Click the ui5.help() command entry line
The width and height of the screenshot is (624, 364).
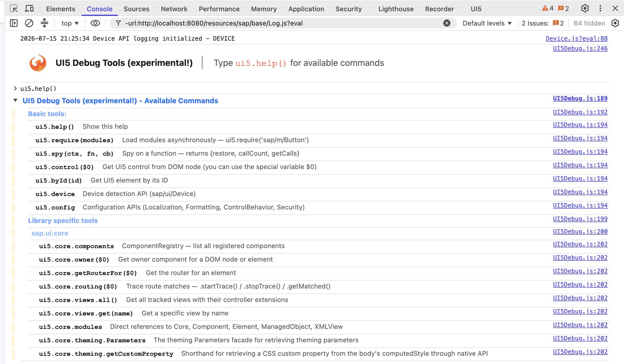click(x=38, y=89)
